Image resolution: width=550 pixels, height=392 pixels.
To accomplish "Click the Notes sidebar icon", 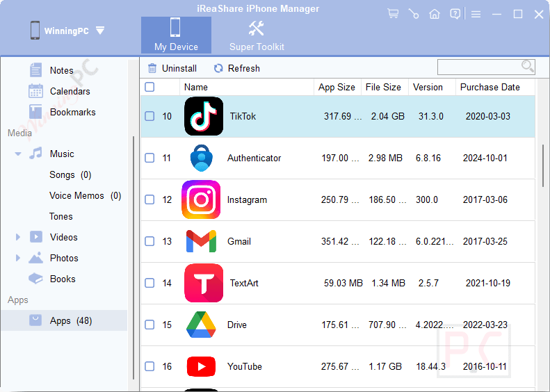I will [35, 70].
